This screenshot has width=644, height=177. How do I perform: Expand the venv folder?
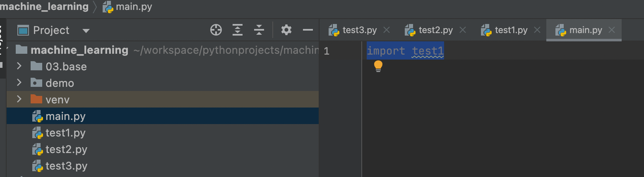(x=19, y=99)
